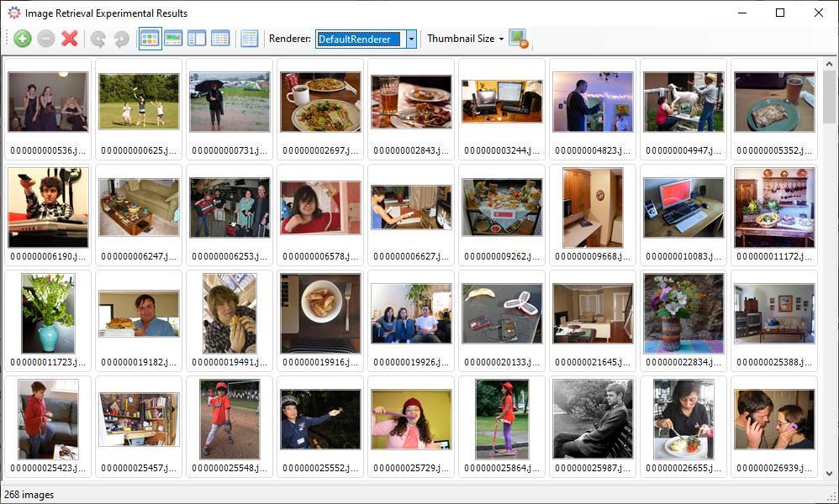Image resolution: width=839 pixels, height=504 pixels.
Task: Click file name 00000025552.j...
Action: (320, 468)
